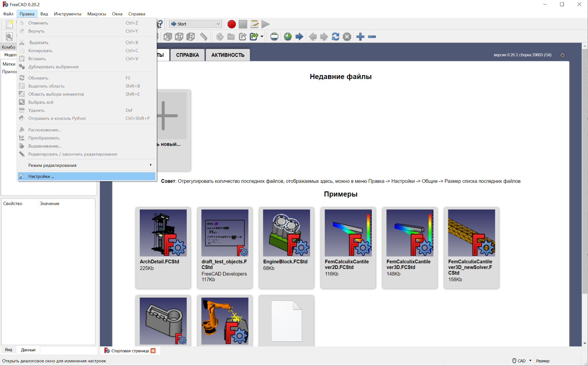Open the Справка menu
Image resolution: width=588 pixels, height=366 pixels.
tap(137, 14)
